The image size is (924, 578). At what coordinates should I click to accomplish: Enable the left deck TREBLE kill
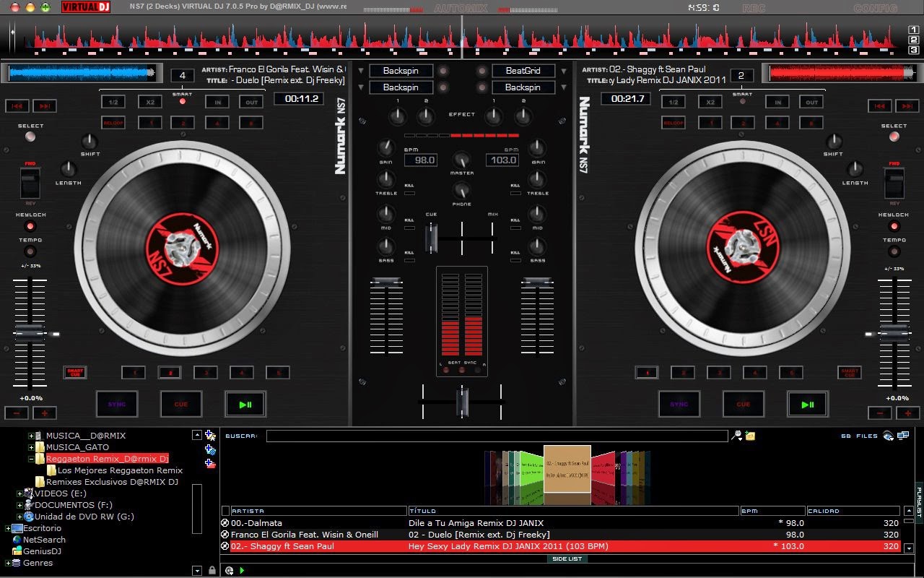(409, 194)
